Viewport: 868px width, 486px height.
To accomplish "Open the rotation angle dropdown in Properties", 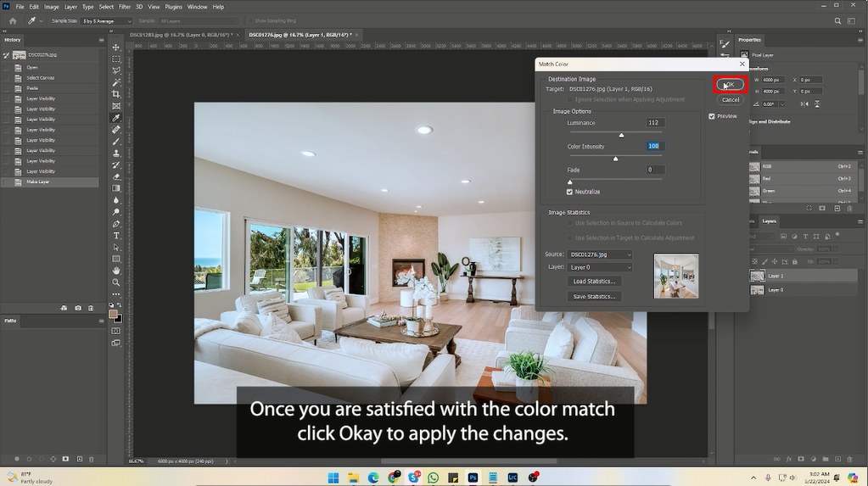I will 782,104.
